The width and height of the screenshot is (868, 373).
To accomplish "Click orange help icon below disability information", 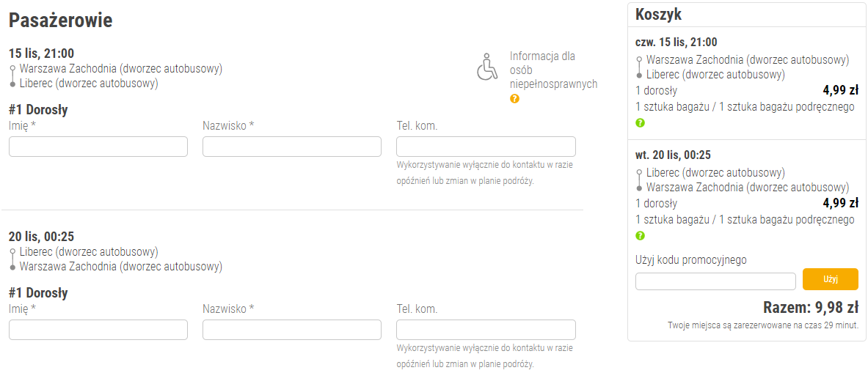I will [x=514, y=98].
